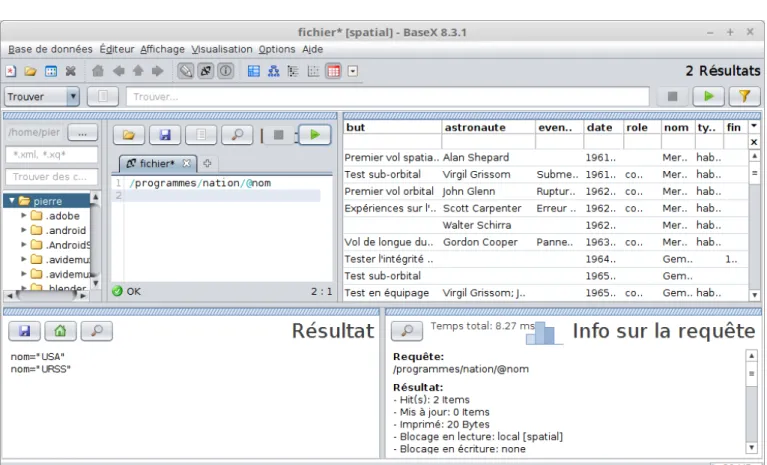Click the scatter plot visualization icon
The image size is (767, 465).
[314, 71]
